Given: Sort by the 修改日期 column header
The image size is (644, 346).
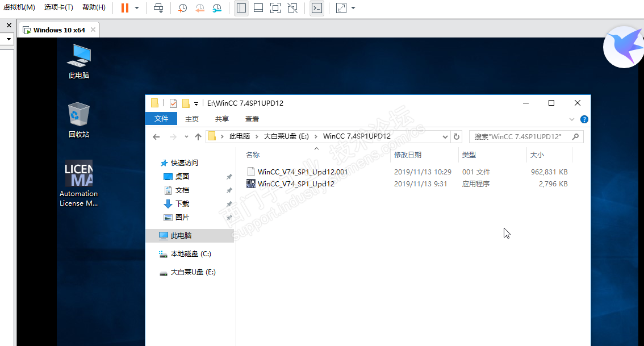Looking at the screenshot, I should [407, 155].
